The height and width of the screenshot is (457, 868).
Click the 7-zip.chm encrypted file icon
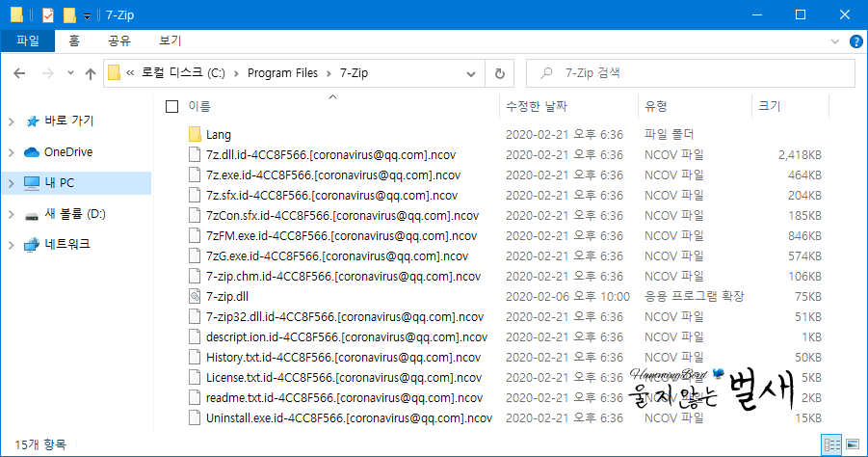tap(195, 276)
